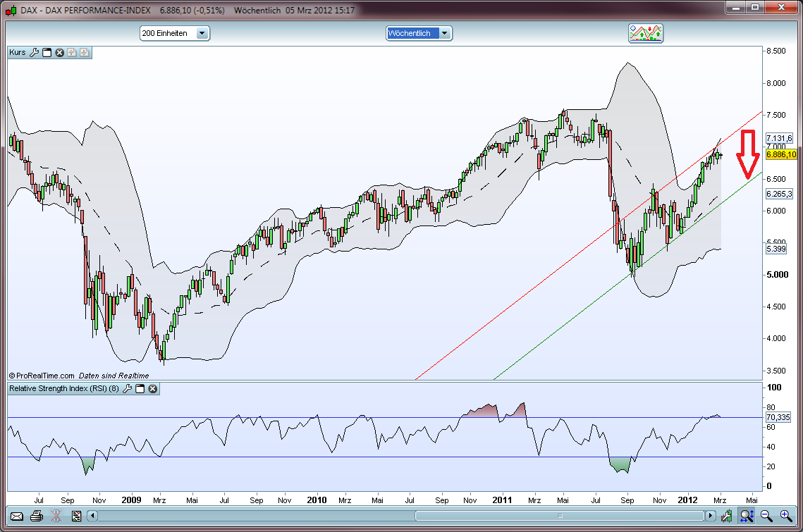The image size is (803, 532).
Task: Move the Kurs panel up
Action: [71, 52]
